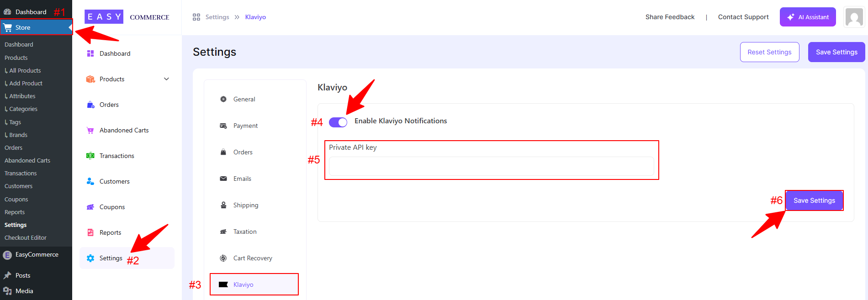This screenshot has width=868, height=300.
Task: Click the Media icon in WordPress menu
Action: pos(7,291)
